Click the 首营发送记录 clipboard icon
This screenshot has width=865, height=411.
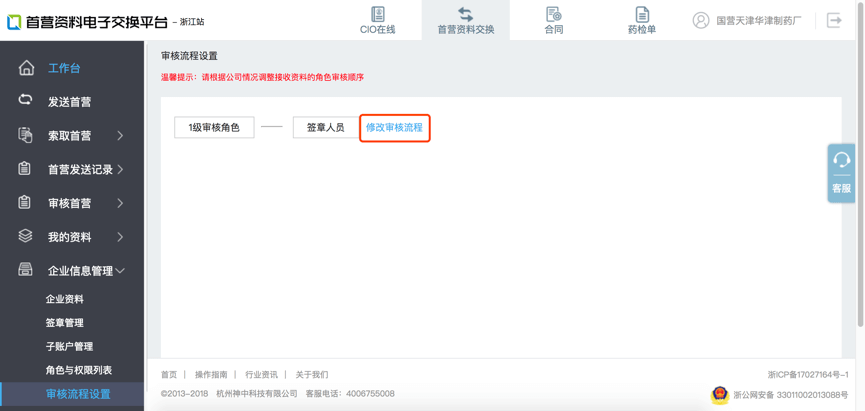pyautogui.click(x=25, y=169)
